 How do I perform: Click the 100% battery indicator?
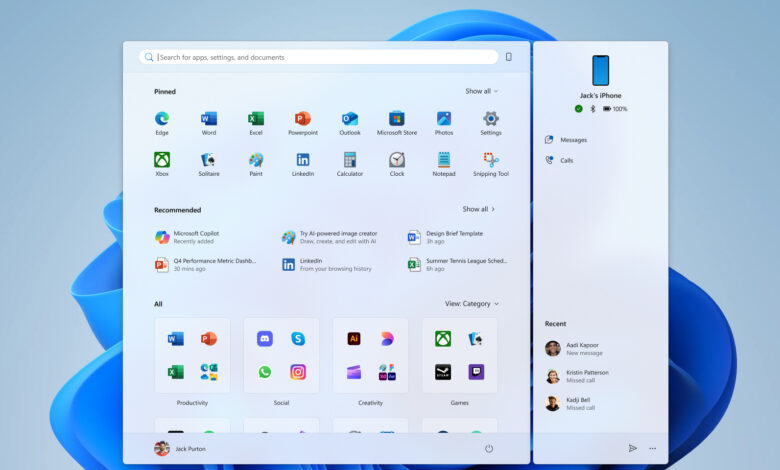[615, 108]
